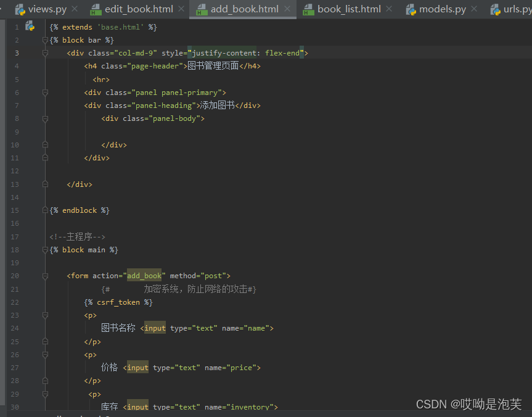This screenshot has width=532, height=417.
Task: Collapse the block main fold on line 18
Action: point(45,250)
